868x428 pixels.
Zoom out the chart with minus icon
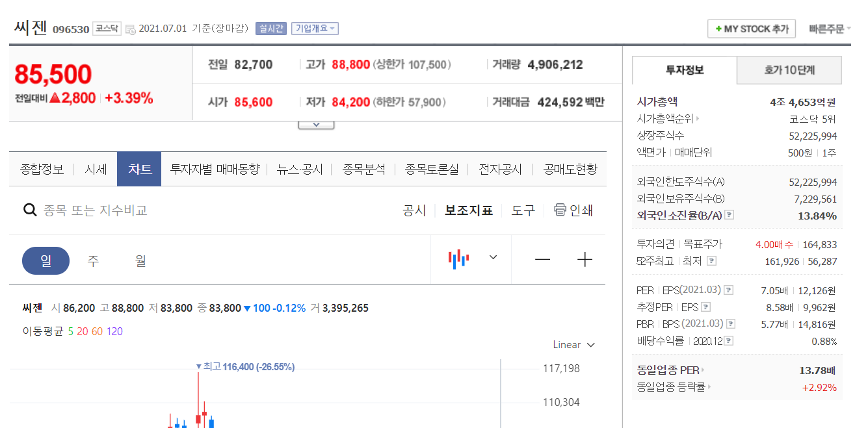542,260
